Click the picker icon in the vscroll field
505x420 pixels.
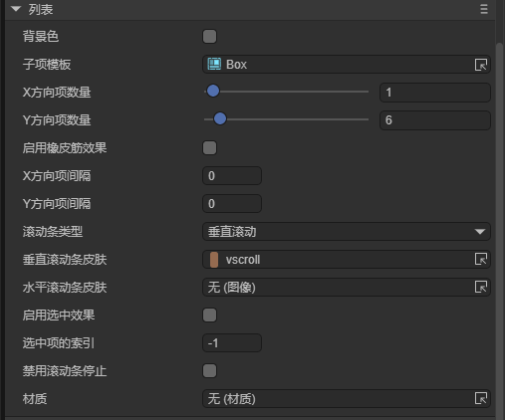(481, 259)
